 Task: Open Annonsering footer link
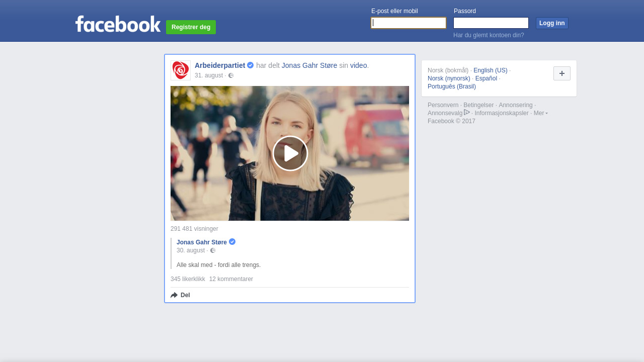(x=516, y=105)
